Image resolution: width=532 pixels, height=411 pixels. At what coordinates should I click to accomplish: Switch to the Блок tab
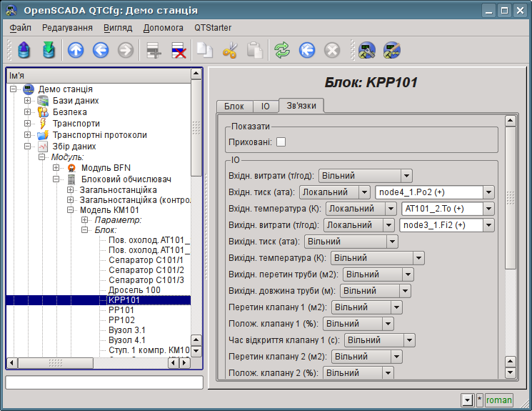point(234,107)
